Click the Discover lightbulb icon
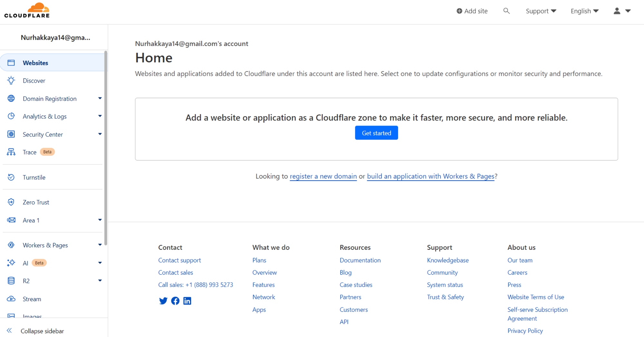644x337 pixels. pyautogui.click(x=11, y=80)
